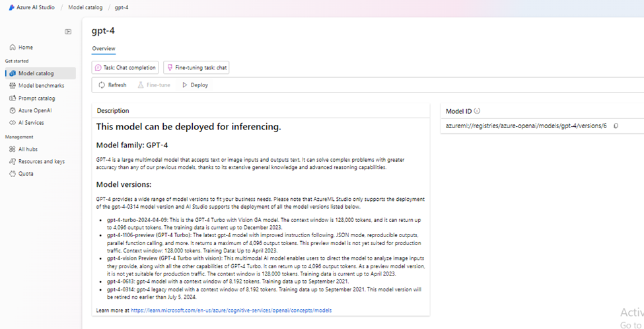Image resolution: width=644 pixels, height=329 pixels.
Task: Click the chat completion task icon
Action: [98, 68]
